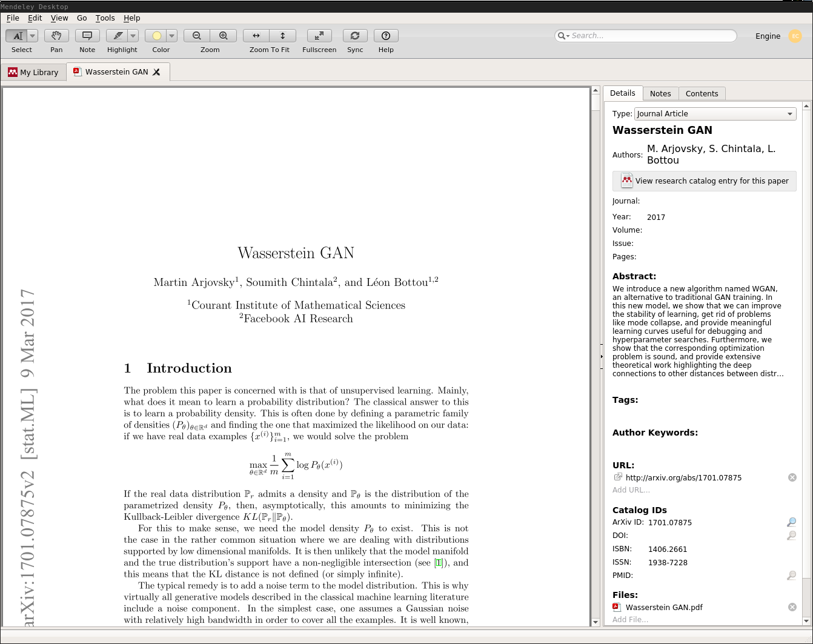Look up details by ArXiv ID magnifier

pyautogui.click(x=791, y=522)
